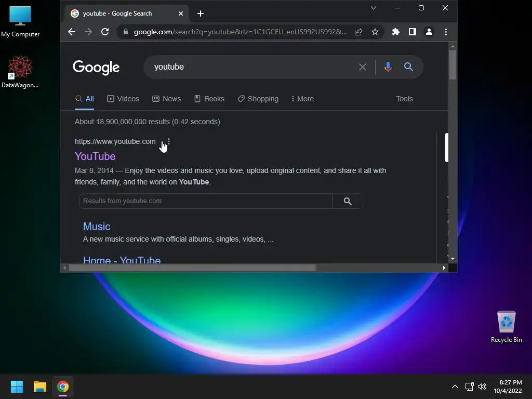
Task: Open the Tools search options
Action: point(404,99)
